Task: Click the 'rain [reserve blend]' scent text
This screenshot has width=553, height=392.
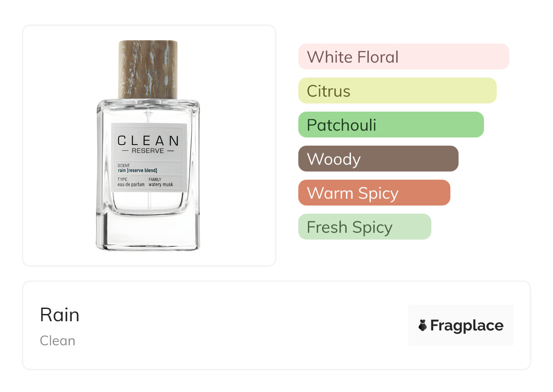Action: (x=137, y=171)
